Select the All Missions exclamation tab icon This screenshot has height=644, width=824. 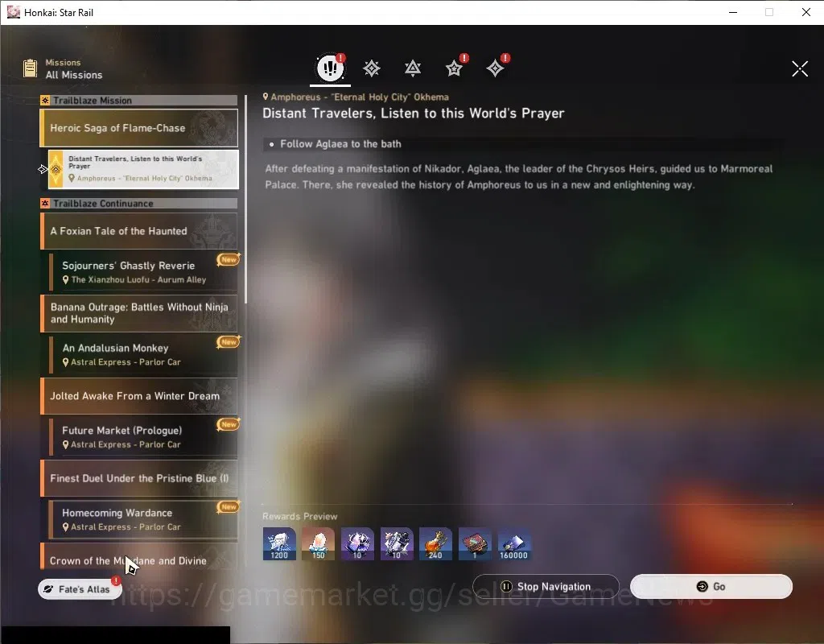click(x=330, y=68)
